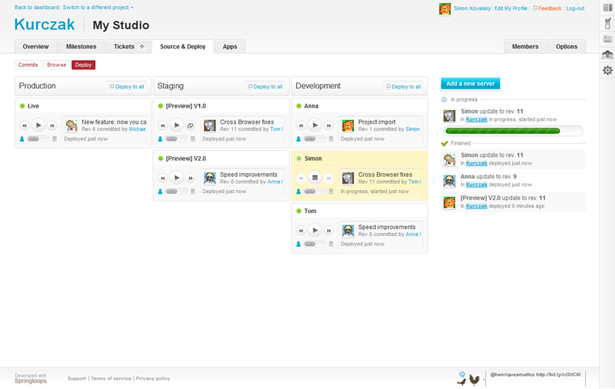Image resolution: width=615 pixels, height=389 pixels.
Task: Switch to Commits sub-tab
Action: click(28, 65)
